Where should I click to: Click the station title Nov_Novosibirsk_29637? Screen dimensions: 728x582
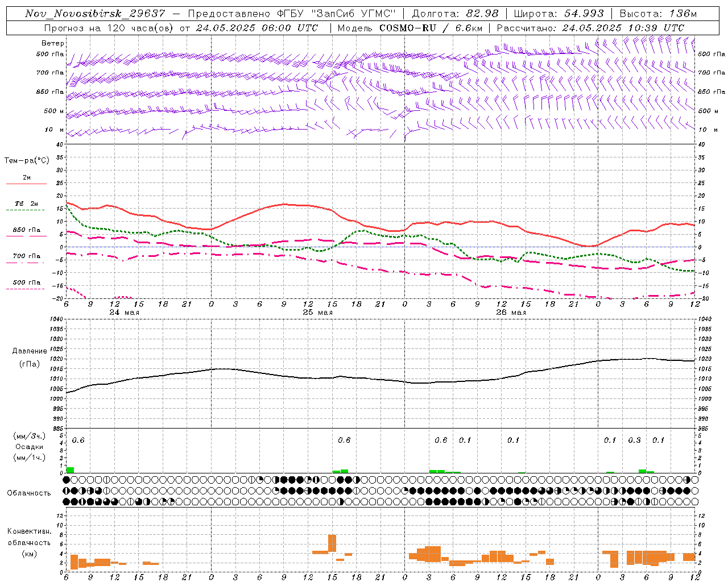coord(95,14)
